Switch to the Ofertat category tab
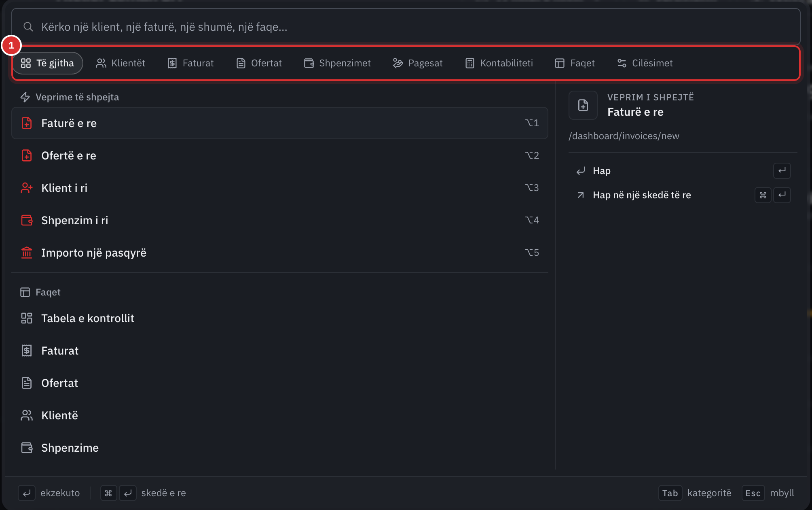This screenshot has height=510, width=812. (x=259, y=63)
